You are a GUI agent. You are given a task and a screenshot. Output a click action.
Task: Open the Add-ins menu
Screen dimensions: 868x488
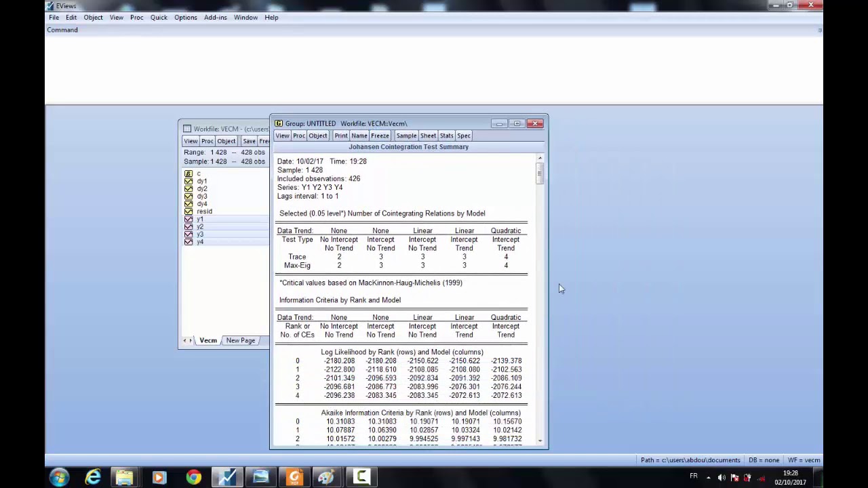click(x=216, y=18)
